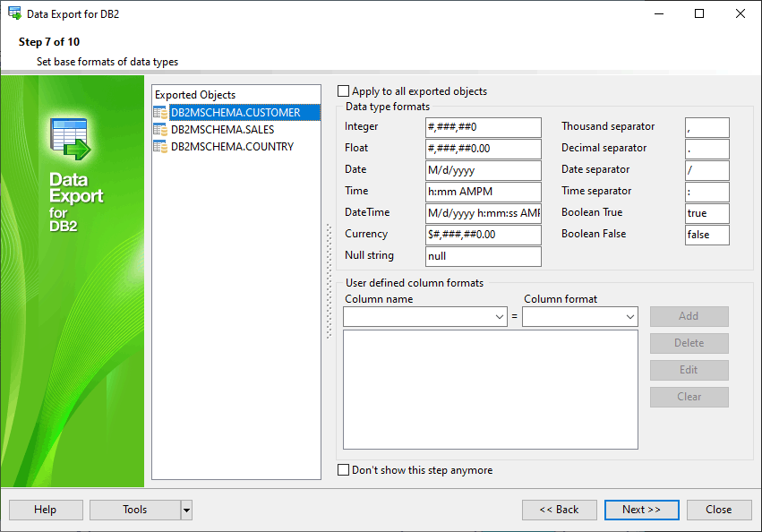Click the Data Export app icon in title bar
The width and height of the screenshot is (762, 532).
[x=14, y=13]
